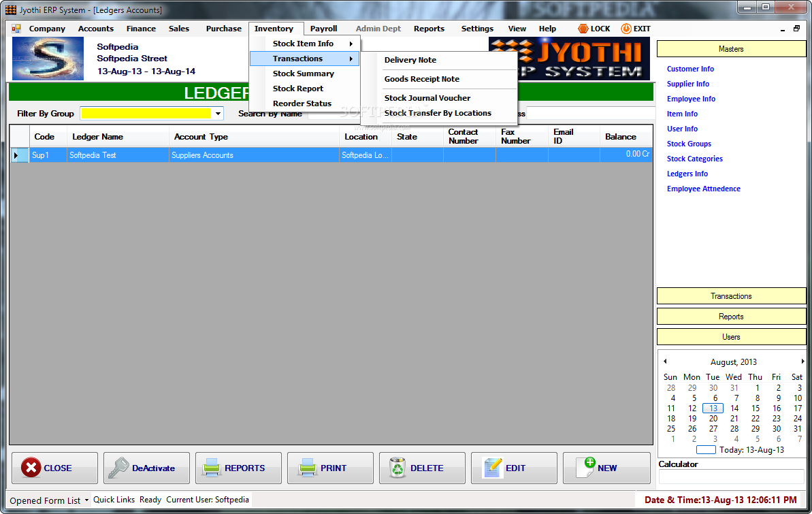Expand the Reports panel in sidebar
812x514 pixels.
[x=731, y=317]
